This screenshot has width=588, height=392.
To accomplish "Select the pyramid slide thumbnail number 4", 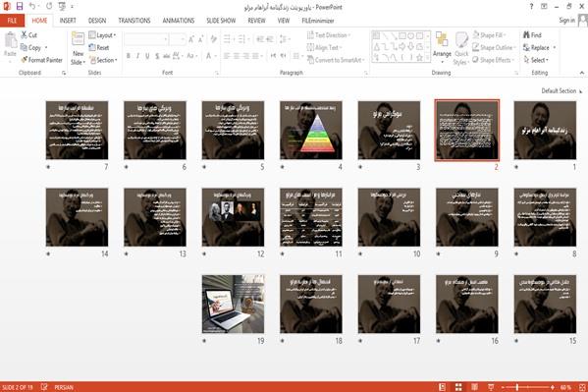I will 311,131.
